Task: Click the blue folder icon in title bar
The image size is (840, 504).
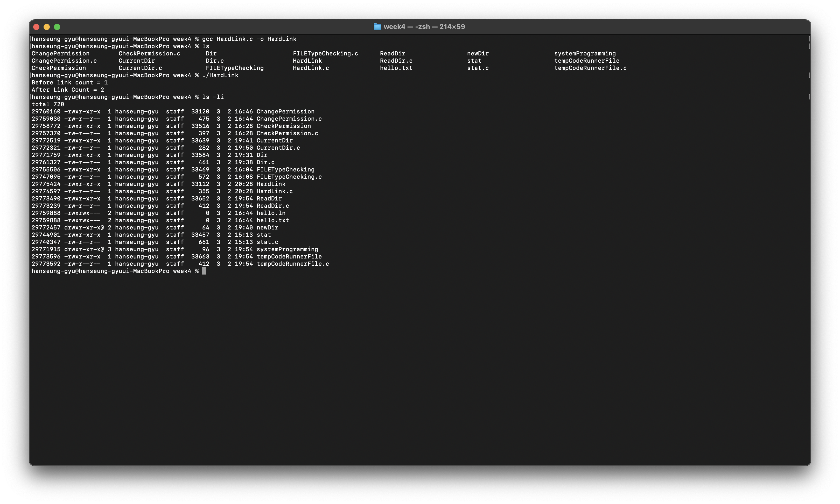Action: tap(377, 26)
